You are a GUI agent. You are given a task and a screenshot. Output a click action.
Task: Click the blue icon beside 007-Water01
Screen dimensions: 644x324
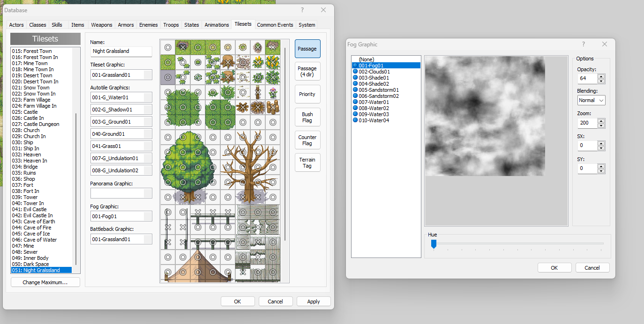pos(355,102)
